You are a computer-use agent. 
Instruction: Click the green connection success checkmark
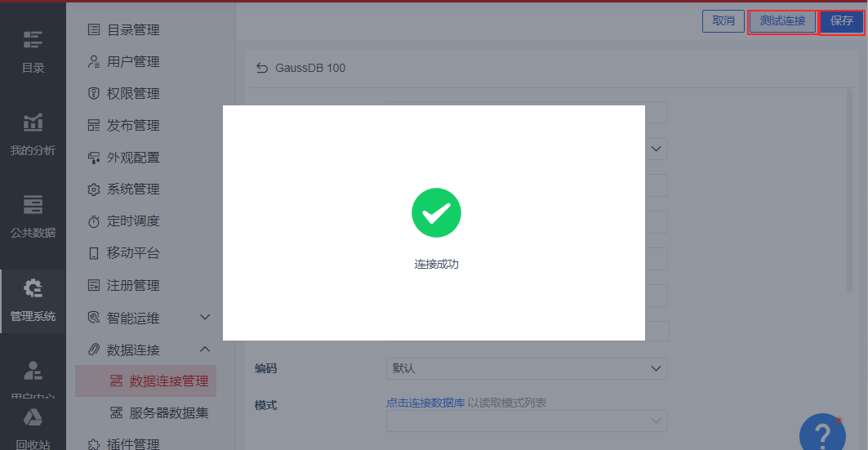(x=436, y=212)
